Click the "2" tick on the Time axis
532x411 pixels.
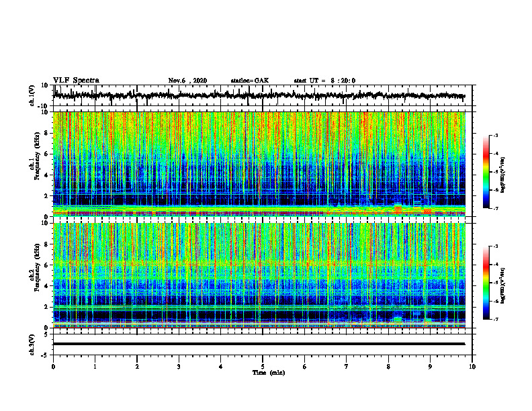click(x=137, y=367)
